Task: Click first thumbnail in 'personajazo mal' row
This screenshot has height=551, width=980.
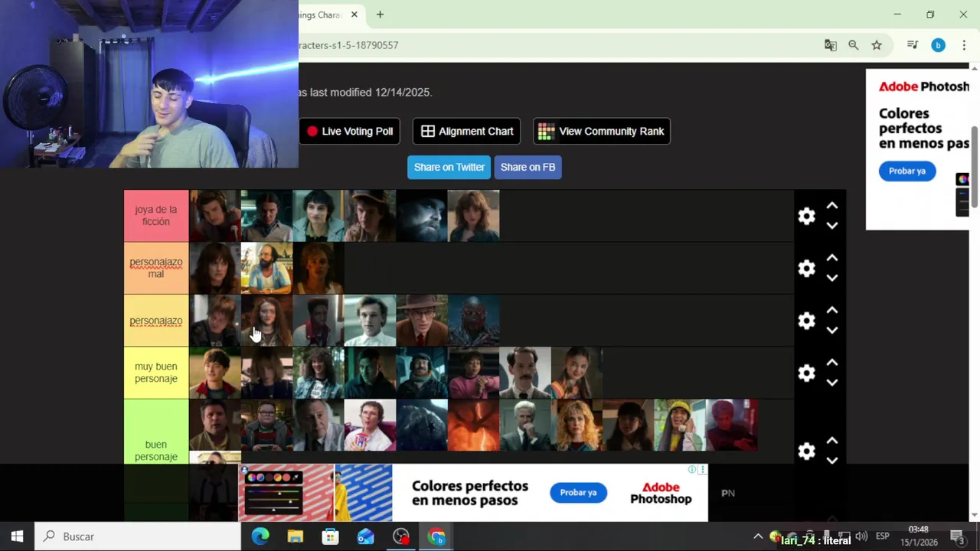Action: (x=215, y=268)
